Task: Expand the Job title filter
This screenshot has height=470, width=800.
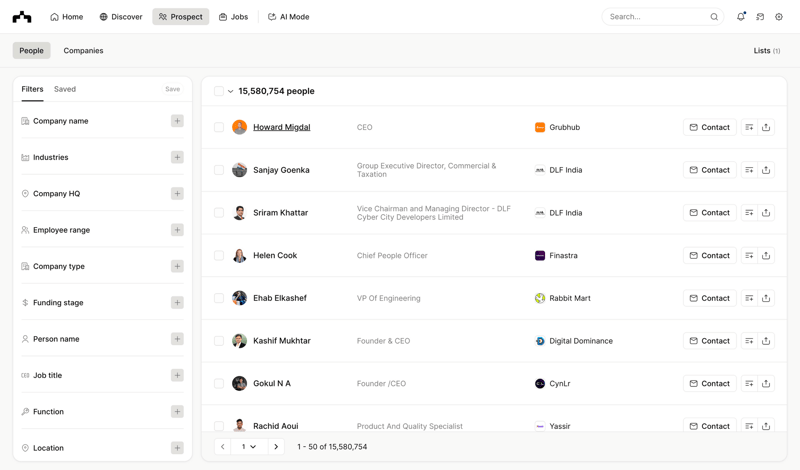Action: [177, 375]
